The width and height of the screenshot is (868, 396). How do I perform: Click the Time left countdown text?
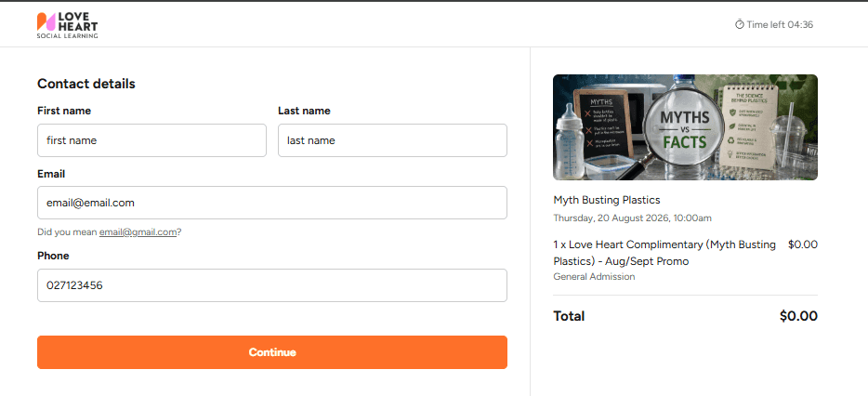(x=780, y=24)
